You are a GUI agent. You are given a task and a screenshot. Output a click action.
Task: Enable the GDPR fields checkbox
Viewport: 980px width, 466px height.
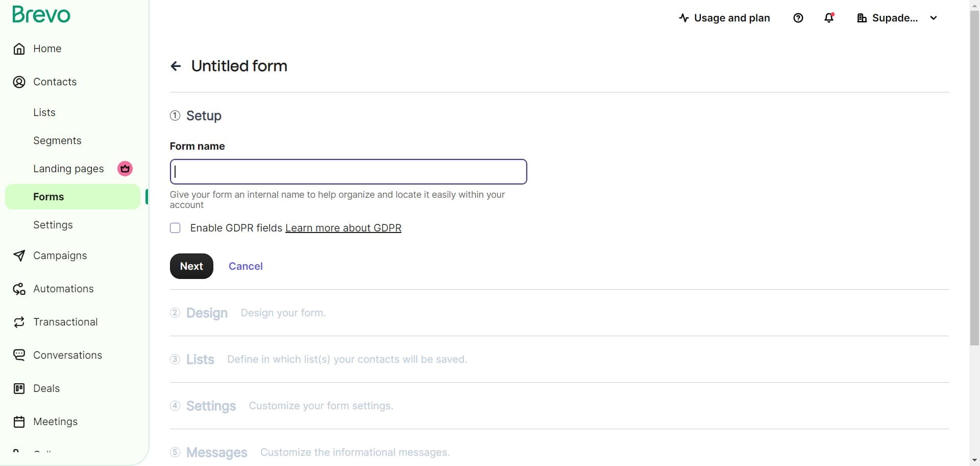click(x=175, y=228)
